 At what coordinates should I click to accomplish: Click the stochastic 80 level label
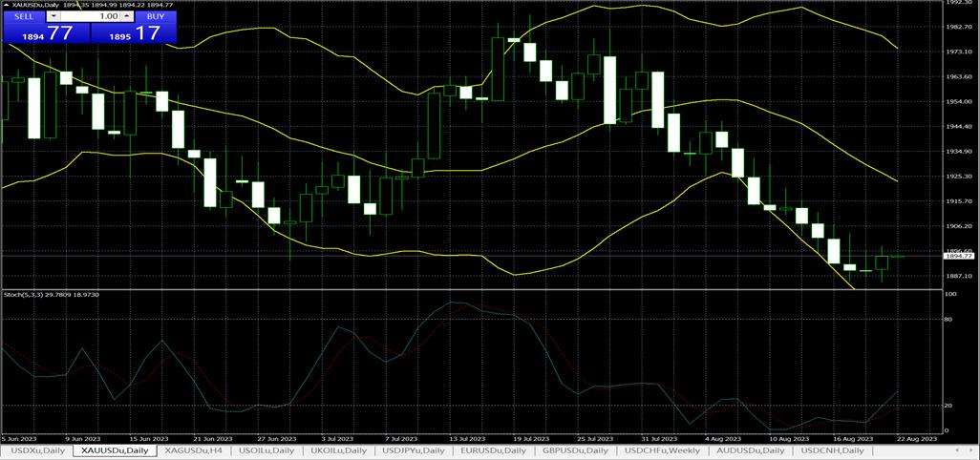point(949,320)
